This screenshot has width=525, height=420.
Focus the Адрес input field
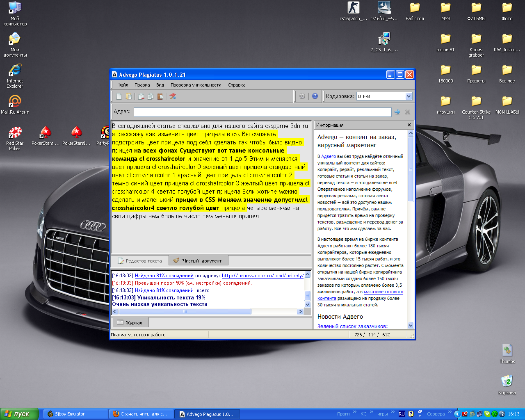click(262, 112)
